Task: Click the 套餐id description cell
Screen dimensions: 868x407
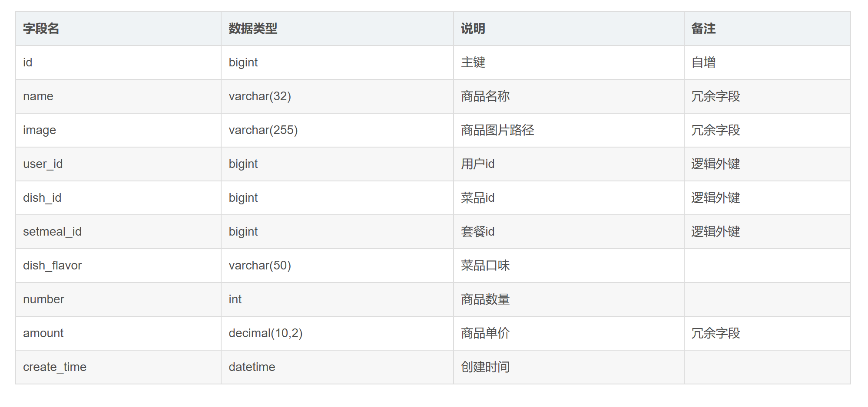Action: click(569, 232)
